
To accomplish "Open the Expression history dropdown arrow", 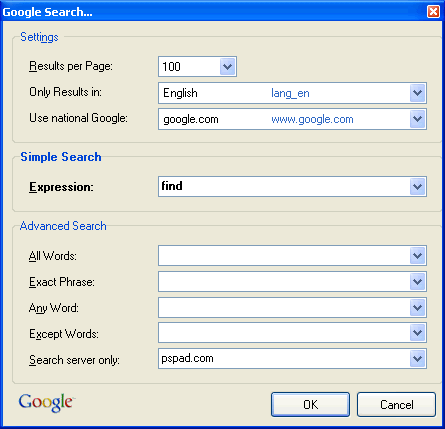I will coord(417,187).
